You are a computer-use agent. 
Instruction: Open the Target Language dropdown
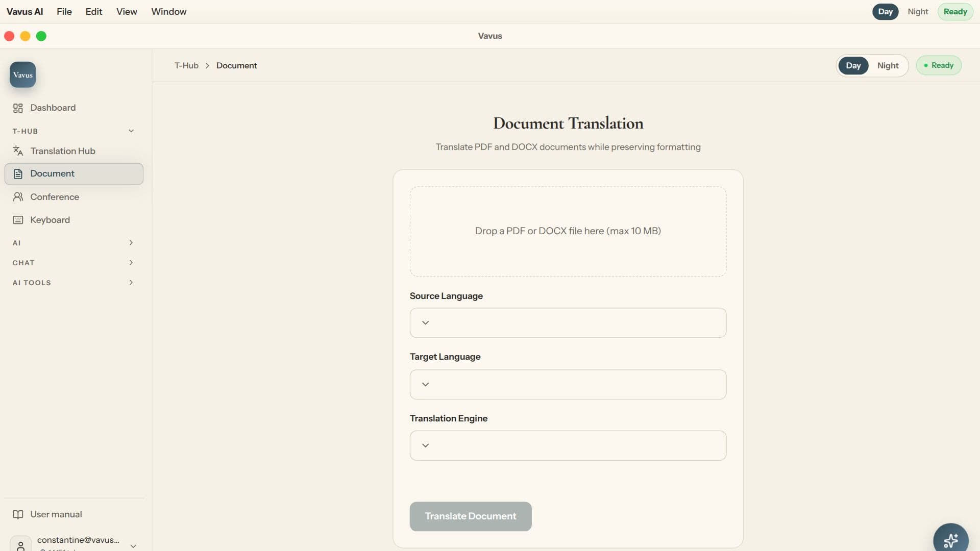pyautogui.click(x=568, y=384)
